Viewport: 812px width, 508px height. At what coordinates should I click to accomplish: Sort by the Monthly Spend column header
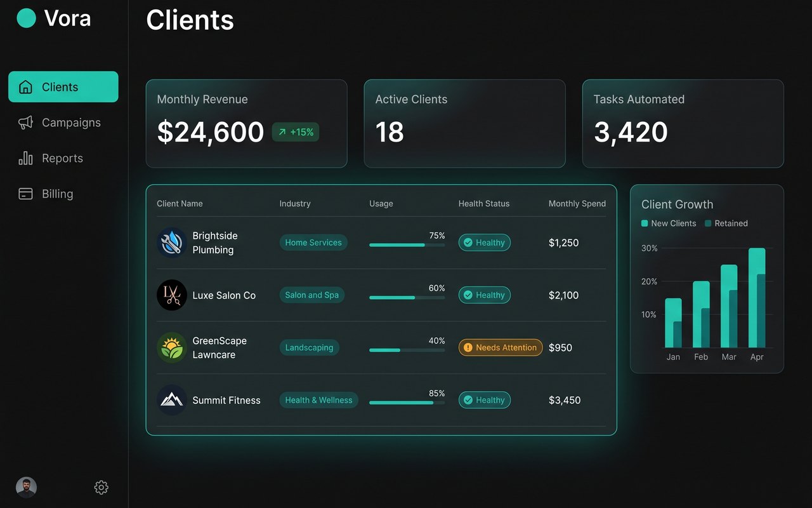[577, 204]
